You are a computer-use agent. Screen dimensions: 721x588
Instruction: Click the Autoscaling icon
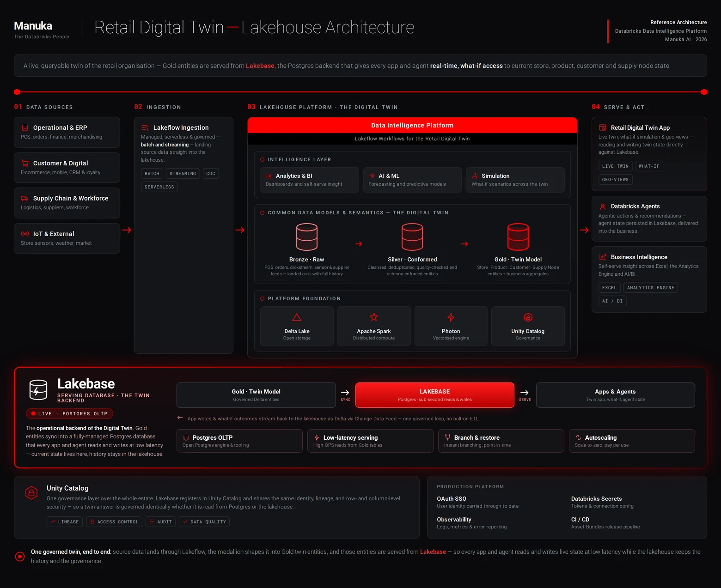(578, 437)
